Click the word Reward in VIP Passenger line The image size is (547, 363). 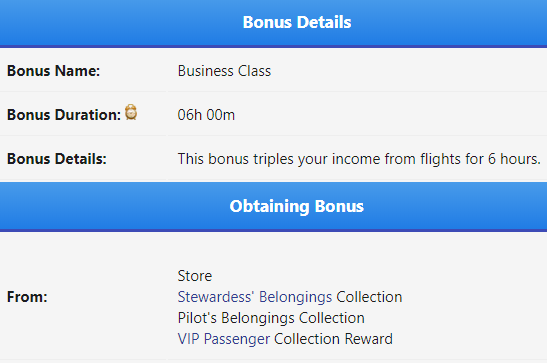click(368, 339)
